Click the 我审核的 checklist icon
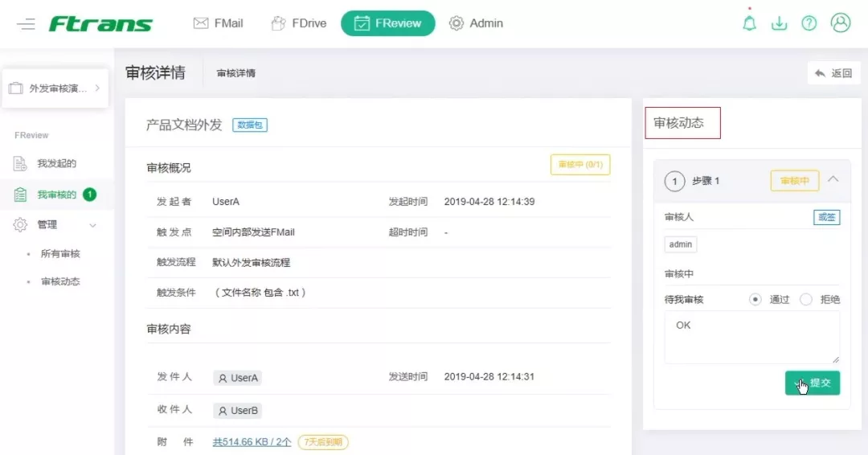The width and height of the screenshot is (868, 455). [20, 195]
